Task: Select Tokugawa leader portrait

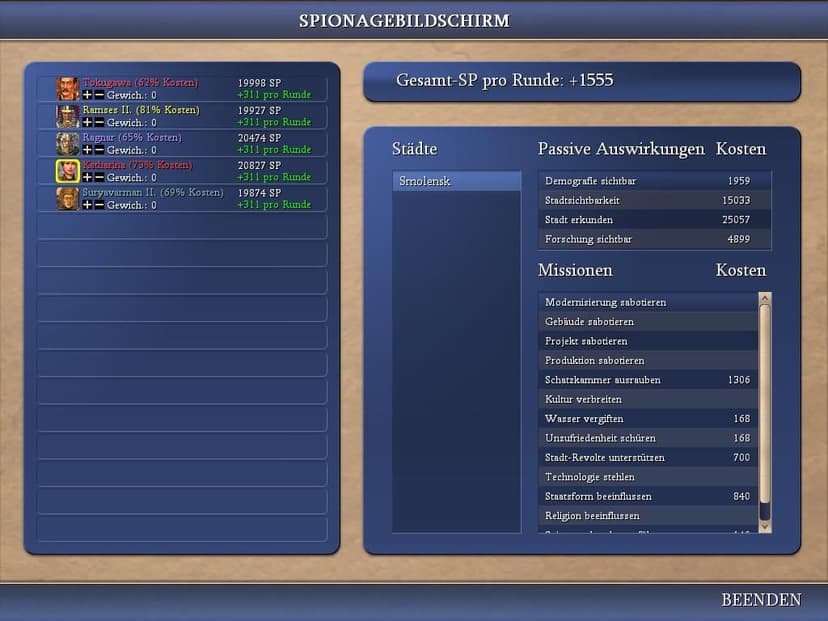Action: (68, 89)
